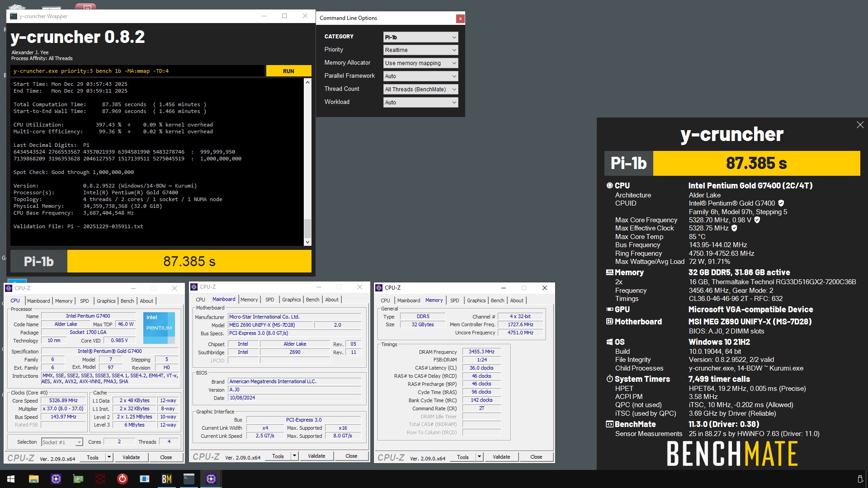Screen dimensions: 868x488
Task: Open the About tab in Mainboard window
Action: [x=332, y=300]
